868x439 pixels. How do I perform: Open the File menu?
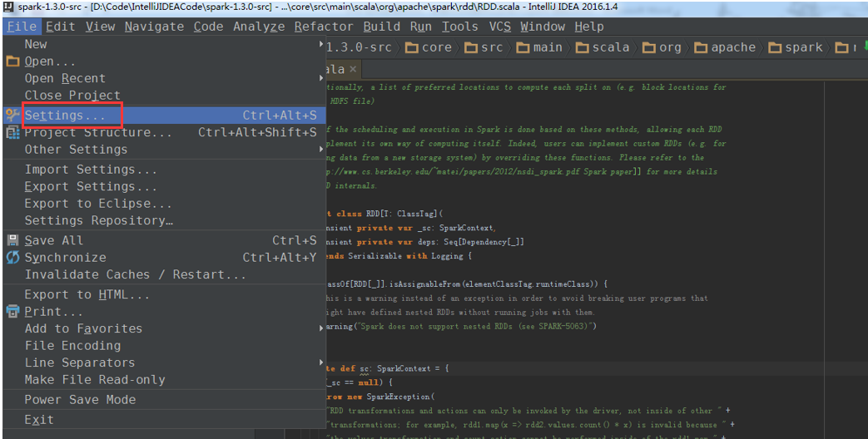tap(22, 27)
